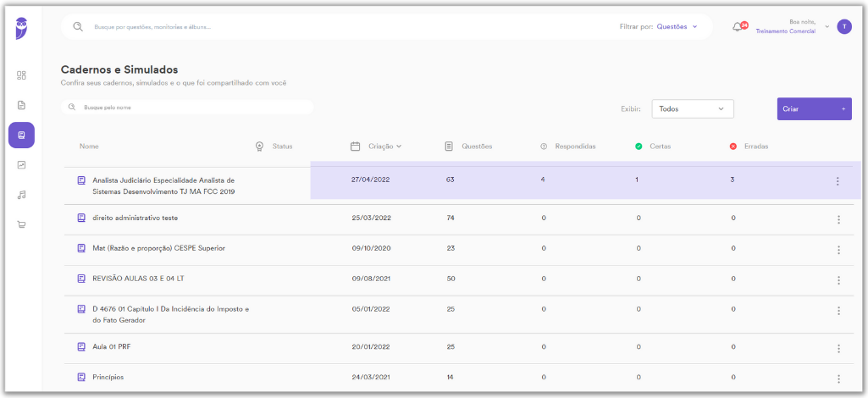This screenshot has height=398, width=868.
Task: Open the dashboard grid icon in sidebar
Action: point(21,75)
